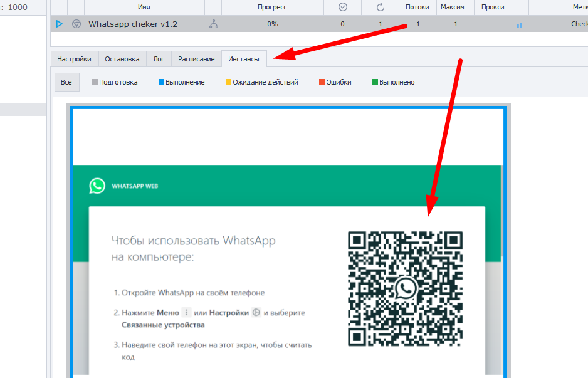Click the WhatsApp QR code
588x378 pixels.
[x=406, y=289]
